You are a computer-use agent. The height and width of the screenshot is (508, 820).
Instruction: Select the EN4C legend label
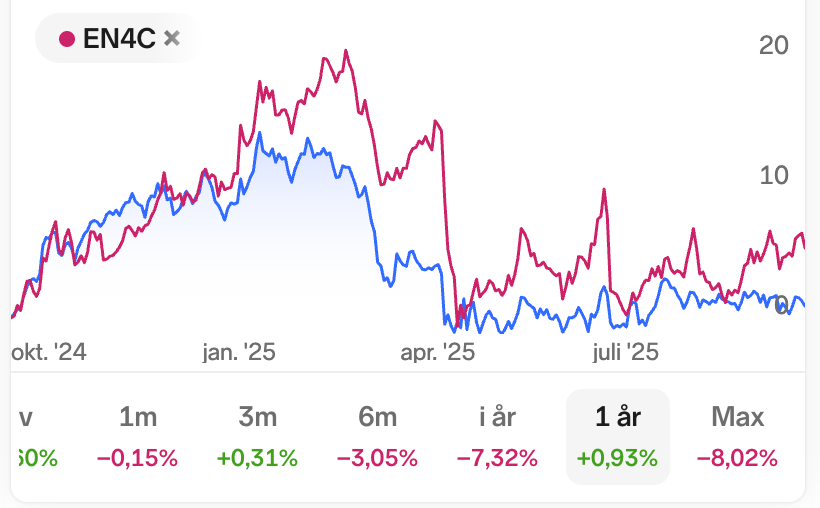point(117,39)
